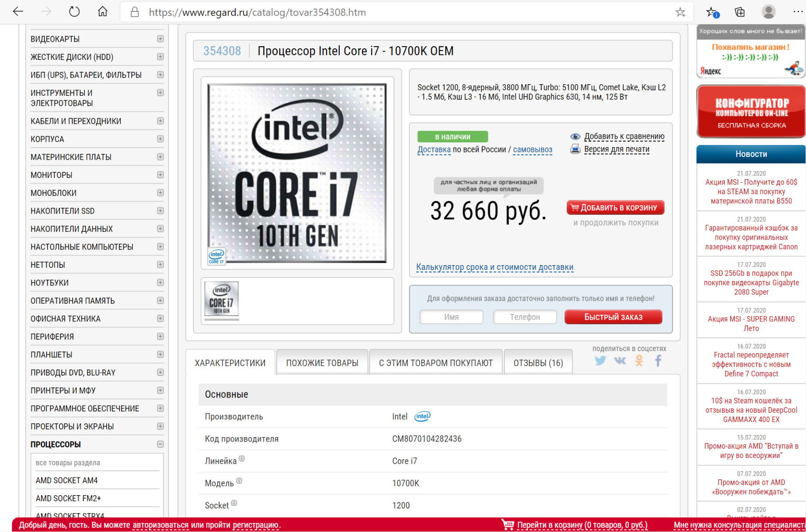806x532 pixels.
Task: Open the browser profile avatar
Action: pos(769,12)
